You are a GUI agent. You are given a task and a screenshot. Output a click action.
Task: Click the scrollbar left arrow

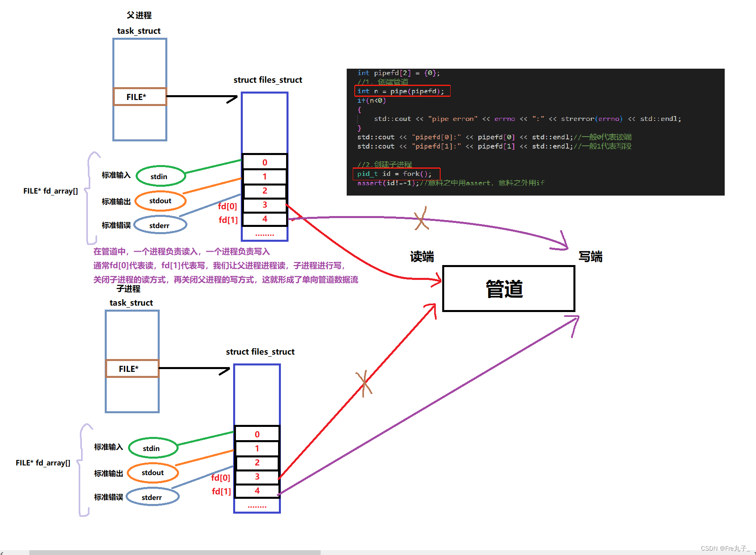click(x=2, y=553)
